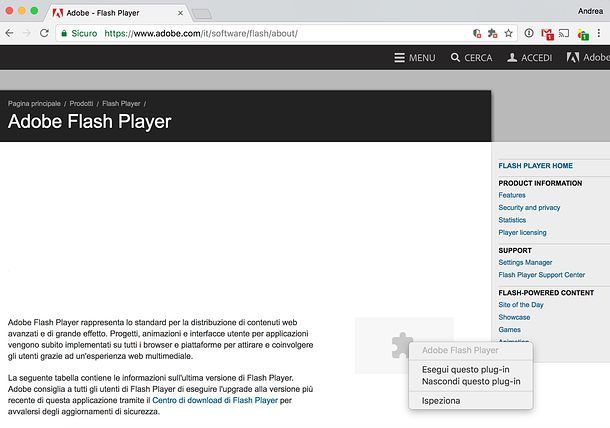Open a new tab with the tab button
This screenshot has width=610, height=428.
tap(202, 14)
